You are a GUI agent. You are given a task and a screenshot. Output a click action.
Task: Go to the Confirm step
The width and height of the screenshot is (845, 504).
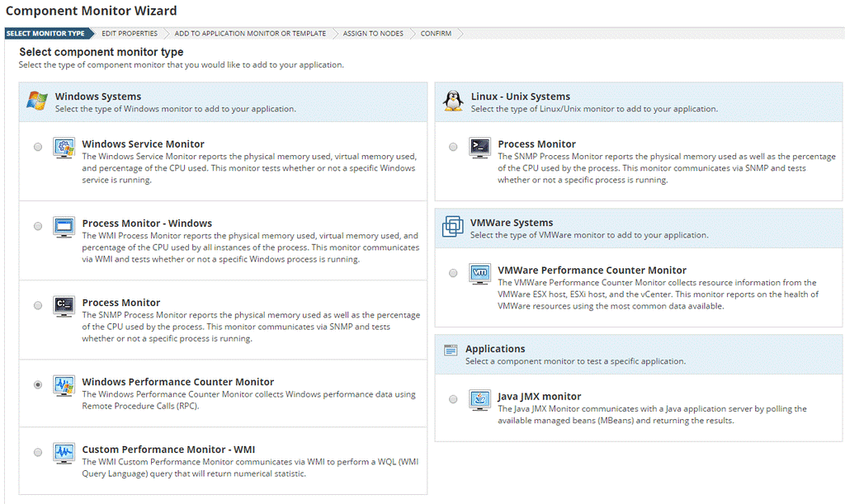point(436,33)
